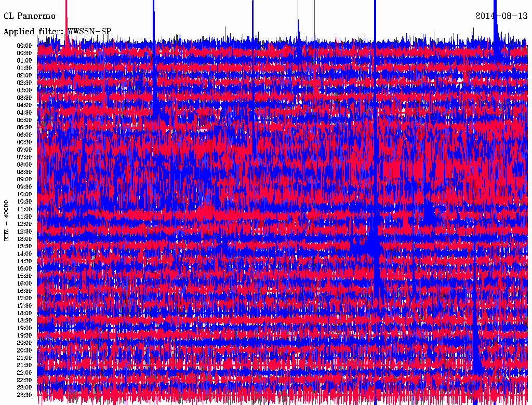The width and height of the screenshot is (532, 405).
Task: Click the 15:30 time row label
Action: (24, 276)
